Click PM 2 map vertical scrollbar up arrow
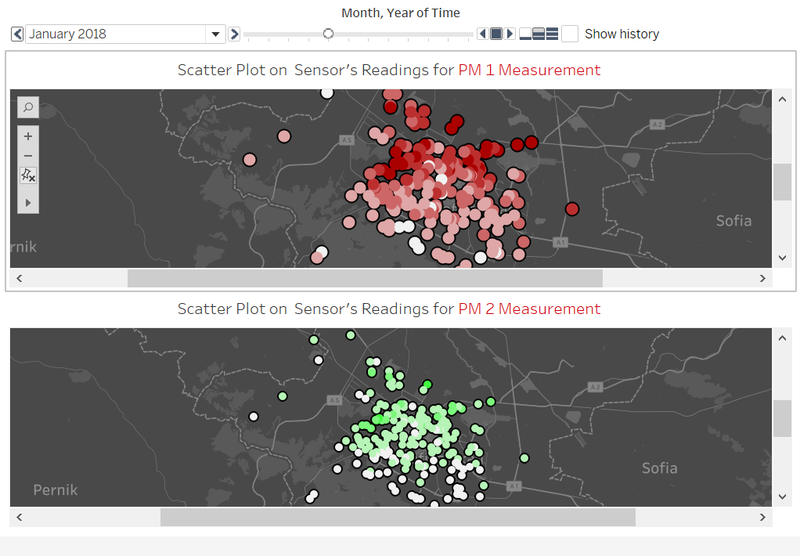This screenshot has width=800, height=556. pyautogui.click(x=782, y=338)
